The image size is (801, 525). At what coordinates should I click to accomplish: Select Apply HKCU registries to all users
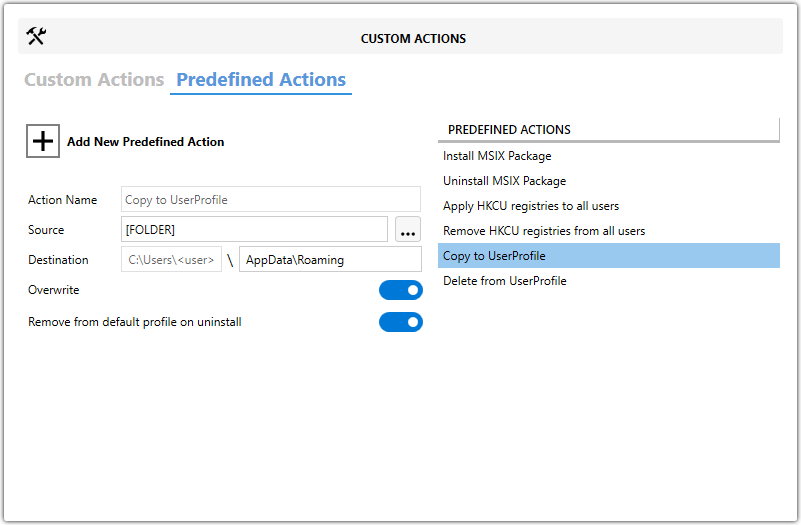tap(609, 206)
